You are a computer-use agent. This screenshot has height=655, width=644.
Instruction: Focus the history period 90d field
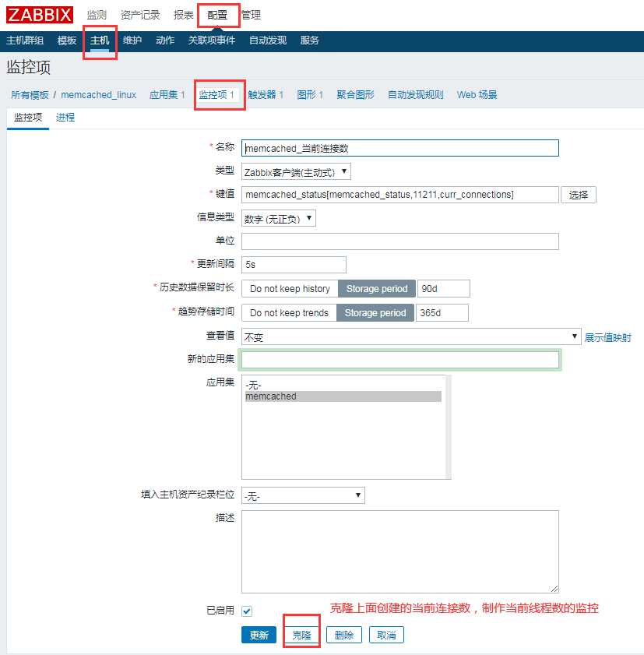click(444, 289)
